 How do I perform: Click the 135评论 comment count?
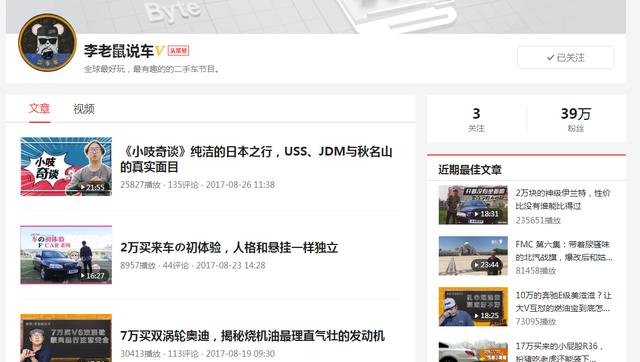click(x=182, y=184)
